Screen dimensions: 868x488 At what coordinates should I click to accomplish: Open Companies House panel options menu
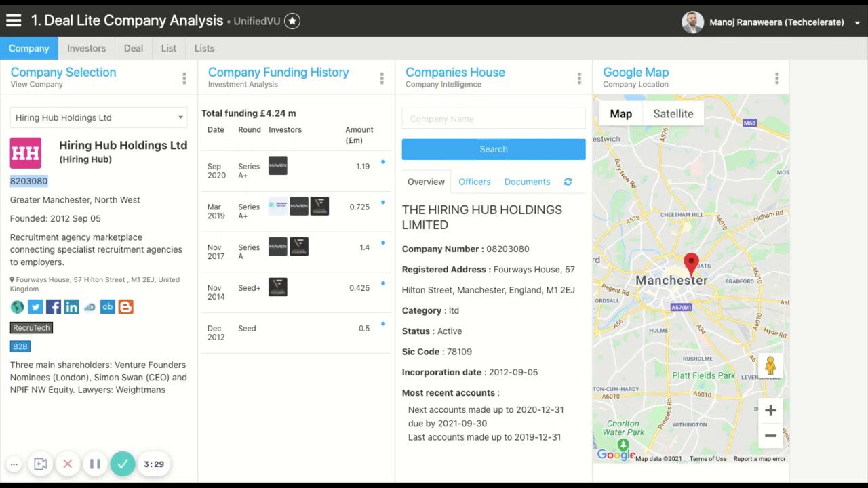click(x=579, y=79)
